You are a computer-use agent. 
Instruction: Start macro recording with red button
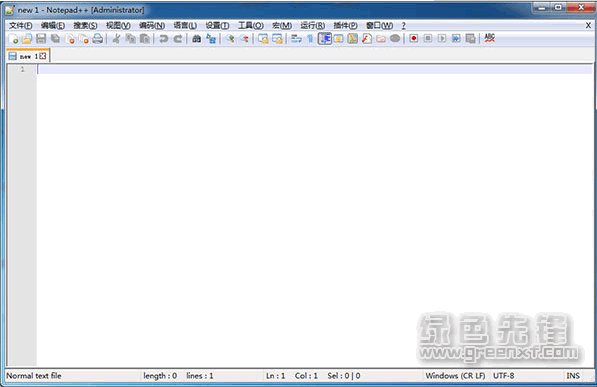(414, 38)
